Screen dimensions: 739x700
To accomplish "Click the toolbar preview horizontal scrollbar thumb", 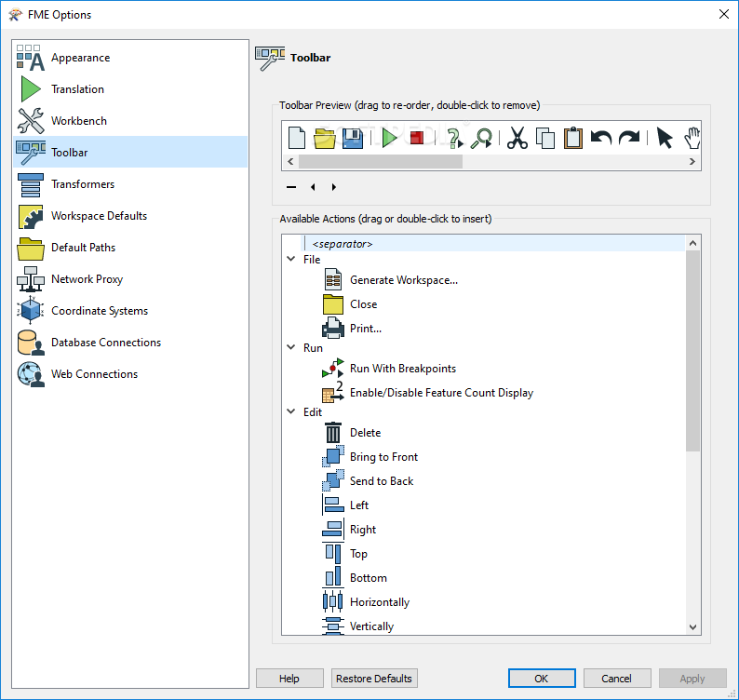I will (381, 162).
